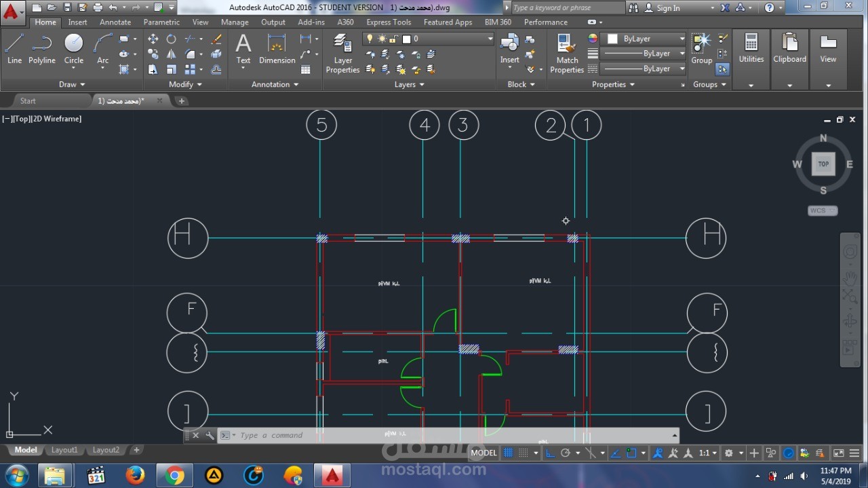
Task: Toggle polar tracking in status bar
Action: (x=565, y=453)
